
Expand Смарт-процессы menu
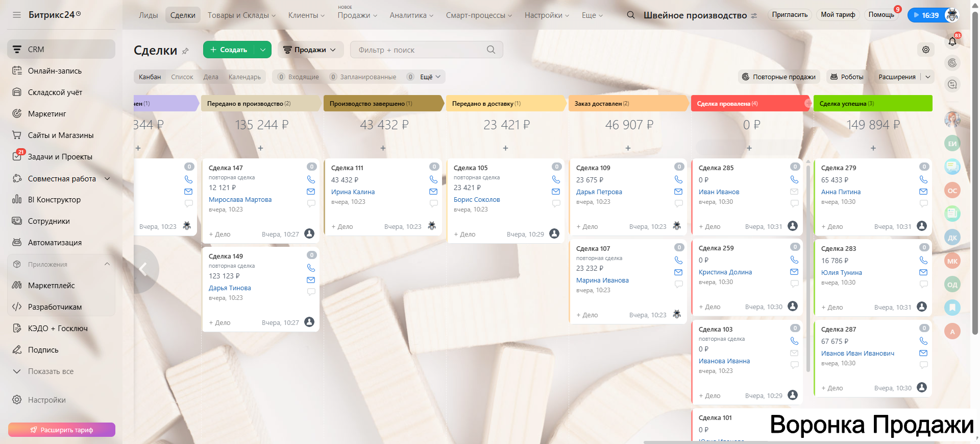[479, 15]
